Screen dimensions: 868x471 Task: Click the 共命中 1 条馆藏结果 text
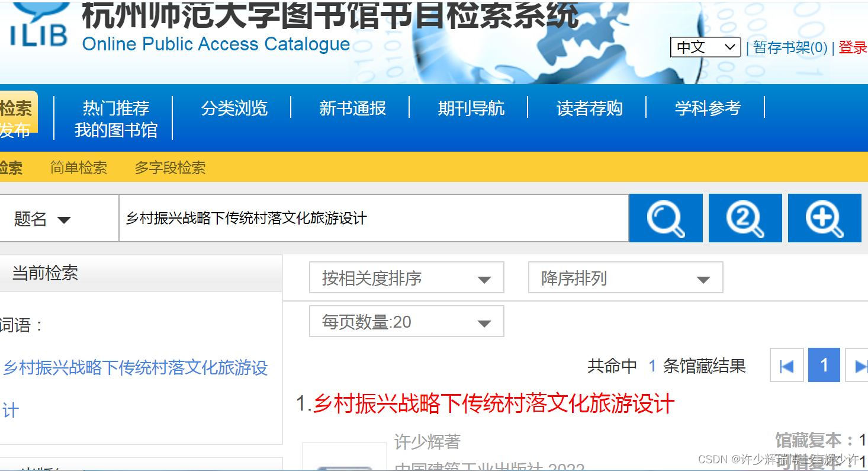pyautogui.click(x=667, y=366)
